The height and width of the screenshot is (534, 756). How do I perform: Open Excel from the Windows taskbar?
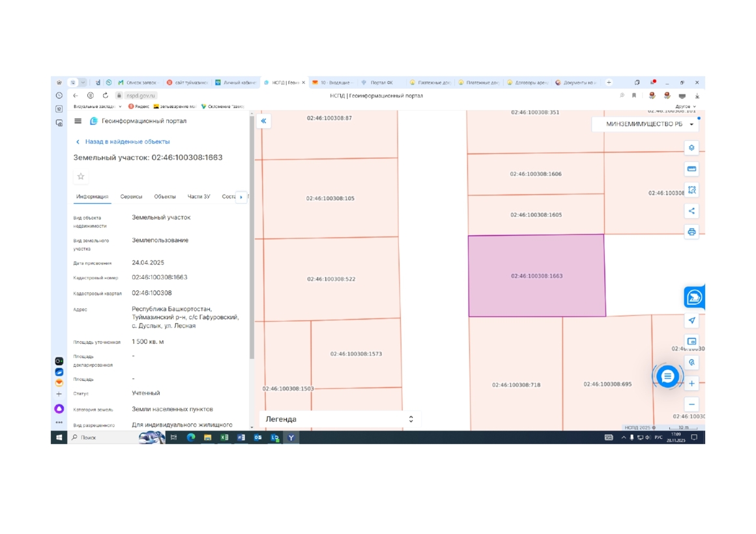point(224,438)
